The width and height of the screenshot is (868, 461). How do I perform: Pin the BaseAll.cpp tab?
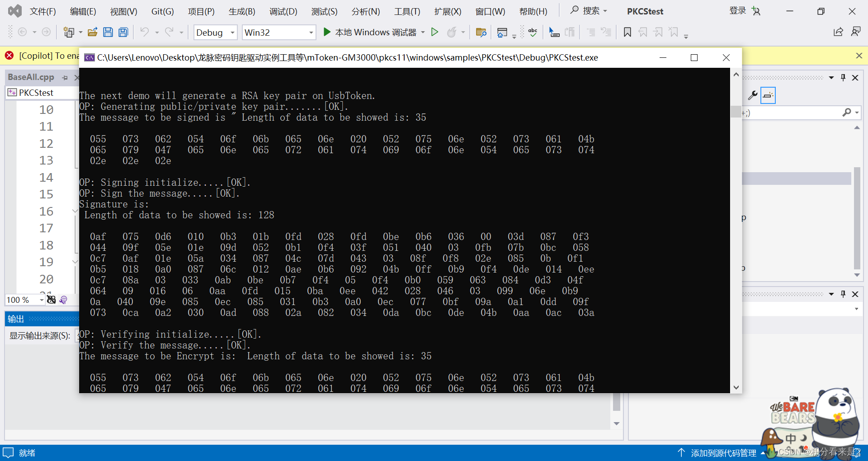65,78
